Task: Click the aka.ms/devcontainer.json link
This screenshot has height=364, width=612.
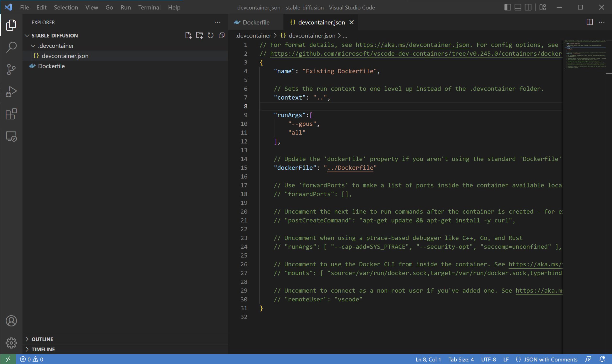Action: tap(412, 45)
